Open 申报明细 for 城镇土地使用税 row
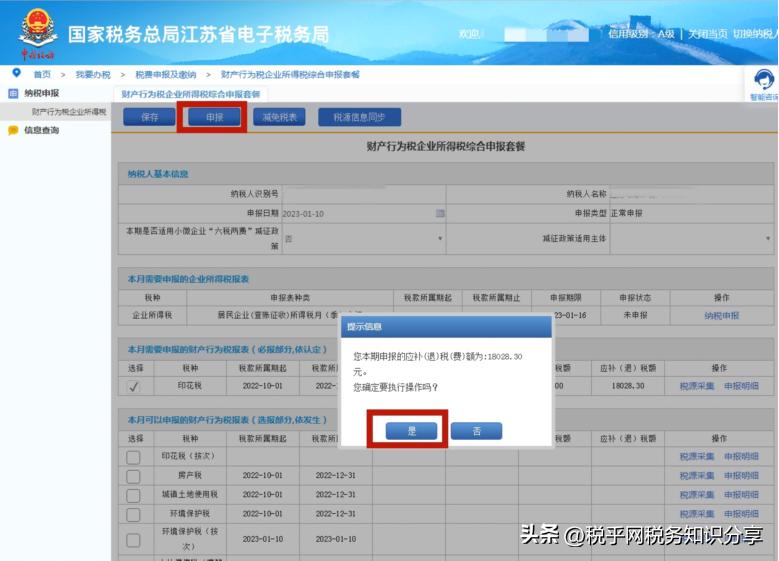 741,495
